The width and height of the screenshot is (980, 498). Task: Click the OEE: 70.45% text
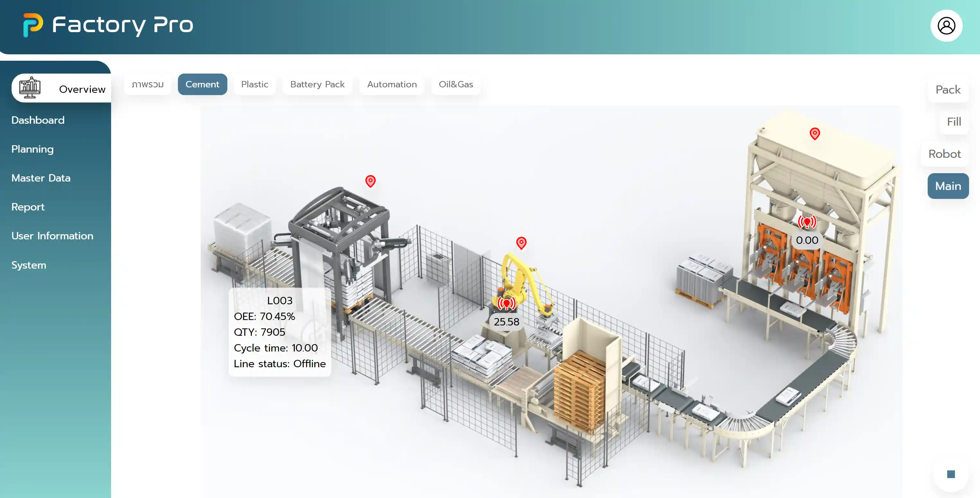pyautogui.click(x=264, y=316)
